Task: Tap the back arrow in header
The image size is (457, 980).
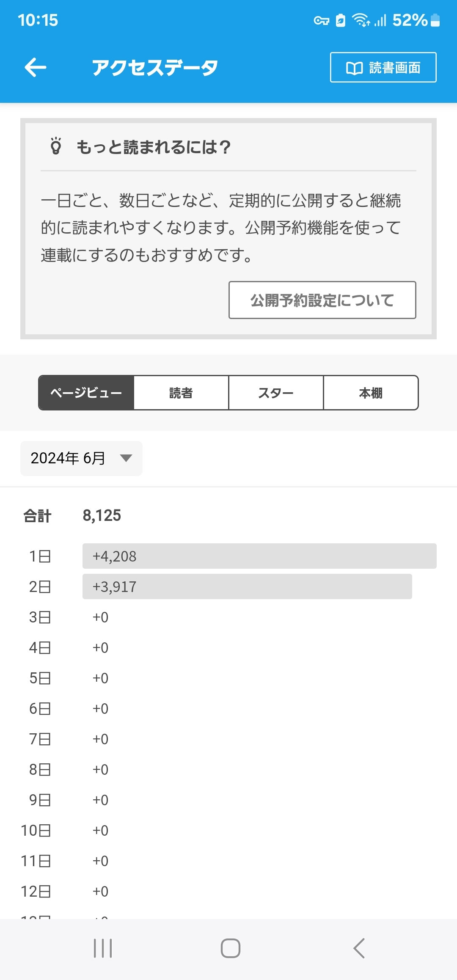Action: 36,67
